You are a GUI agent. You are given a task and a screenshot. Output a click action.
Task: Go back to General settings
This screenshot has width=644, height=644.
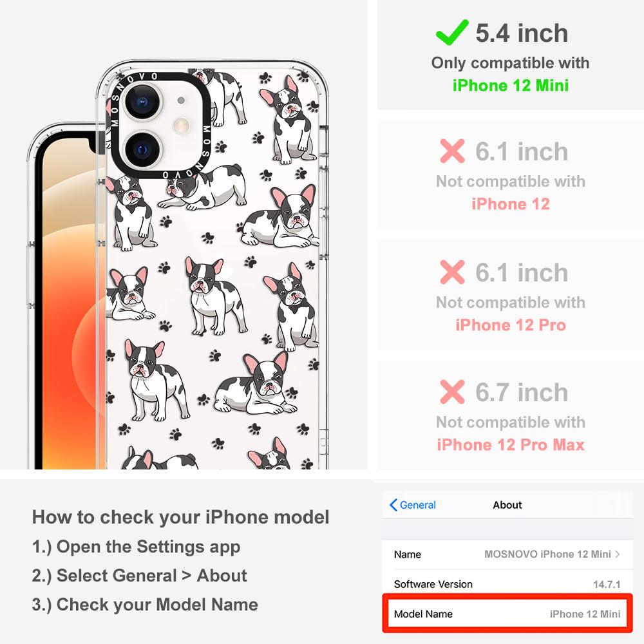pos(413,505)
